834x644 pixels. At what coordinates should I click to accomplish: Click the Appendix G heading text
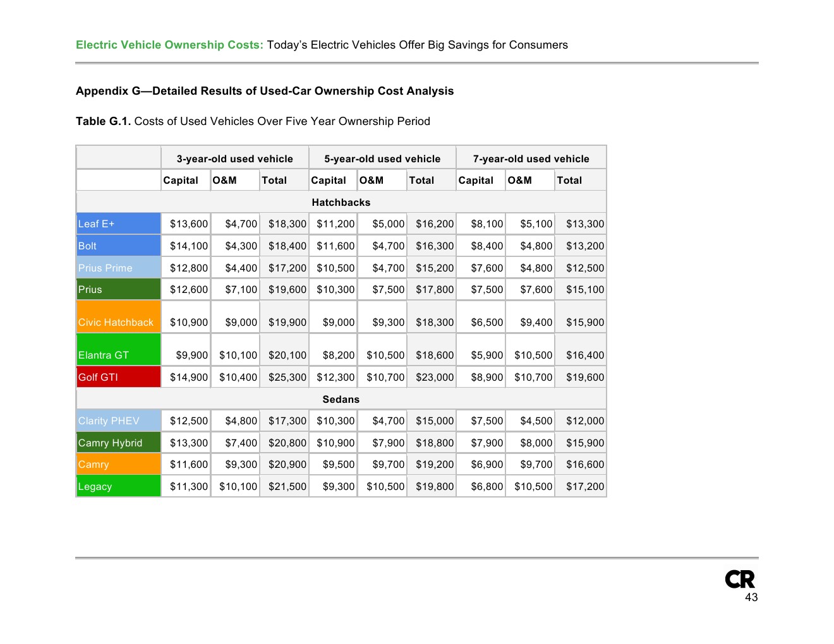pos(265,91)
